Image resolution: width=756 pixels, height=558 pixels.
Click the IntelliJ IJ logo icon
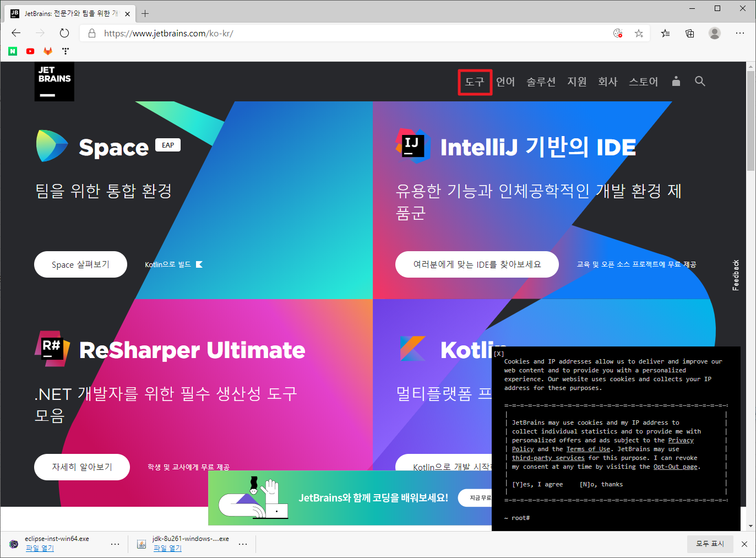pyautogui.click(x=413, y=146)
